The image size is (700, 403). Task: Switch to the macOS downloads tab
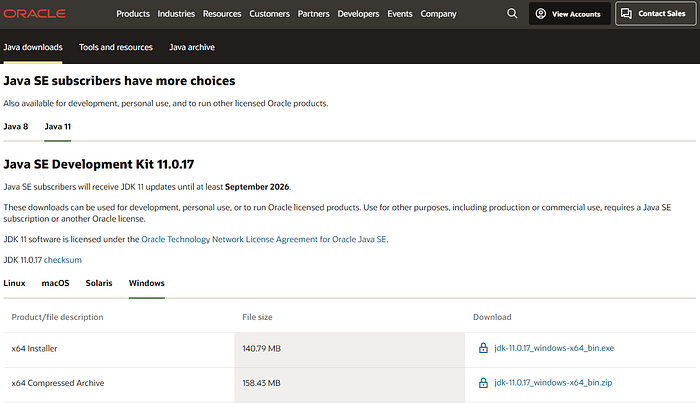point(55,283)
